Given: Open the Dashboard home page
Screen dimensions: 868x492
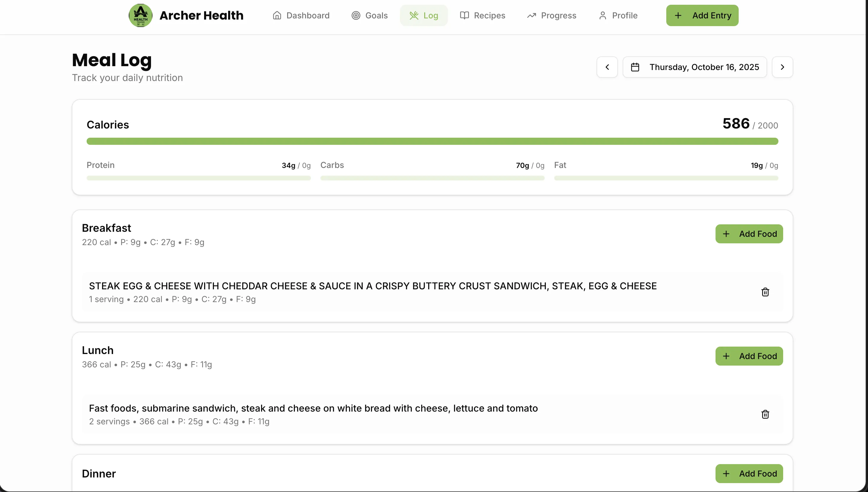Looking at the screenshot, I should point(301,15).
